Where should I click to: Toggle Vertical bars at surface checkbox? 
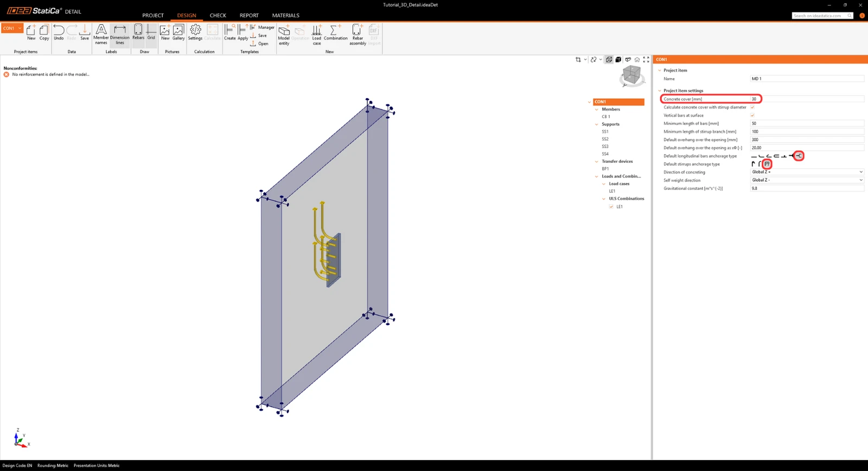(752, 115)
